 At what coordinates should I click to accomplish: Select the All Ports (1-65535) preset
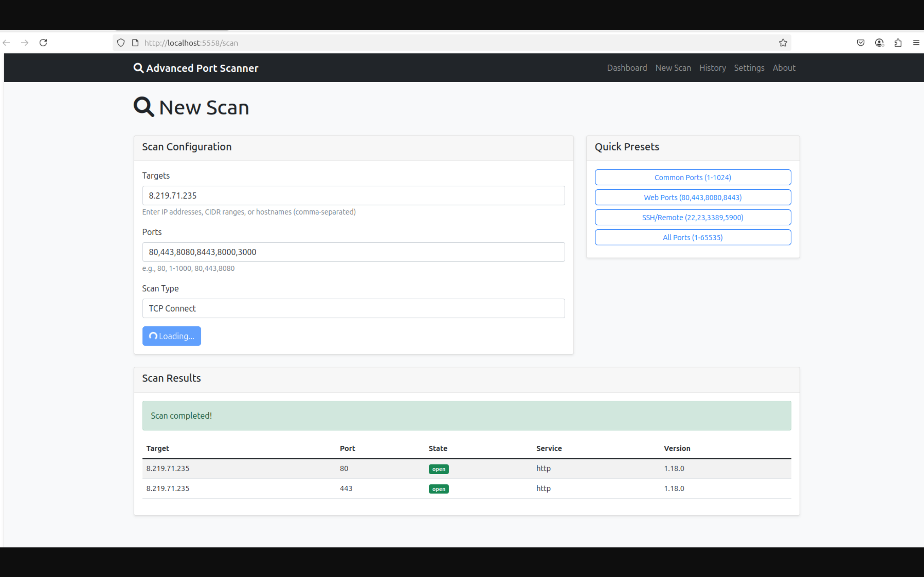[x=692, y=237]
